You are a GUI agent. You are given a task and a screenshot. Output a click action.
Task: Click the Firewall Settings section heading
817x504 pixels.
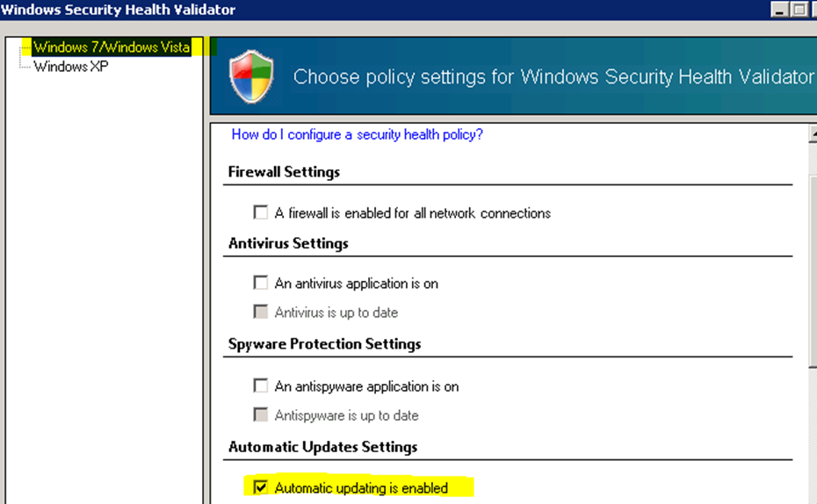(284, 172)
